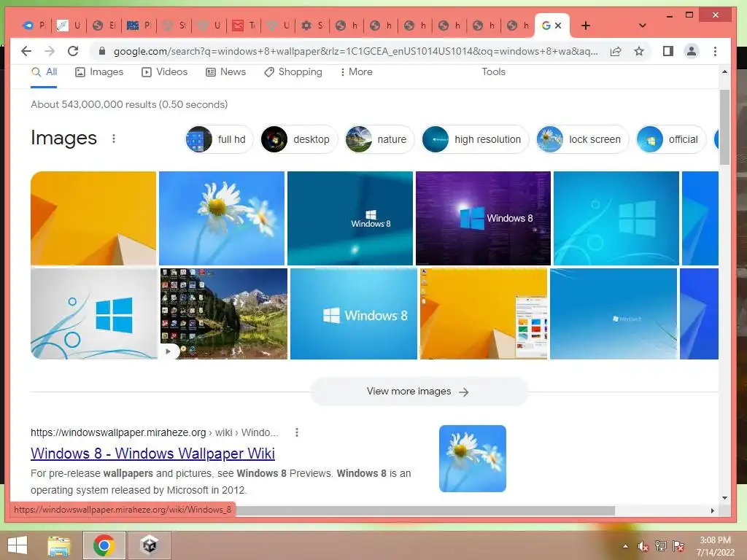
Task: Click View more images button
Action: click(x=419, y=392)
